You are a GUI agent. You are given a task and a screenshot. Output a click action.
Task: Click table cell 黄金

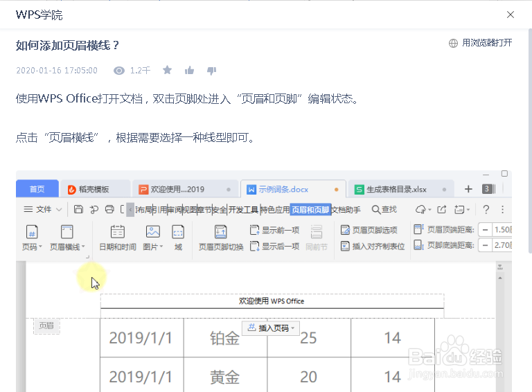pos(225,377)
